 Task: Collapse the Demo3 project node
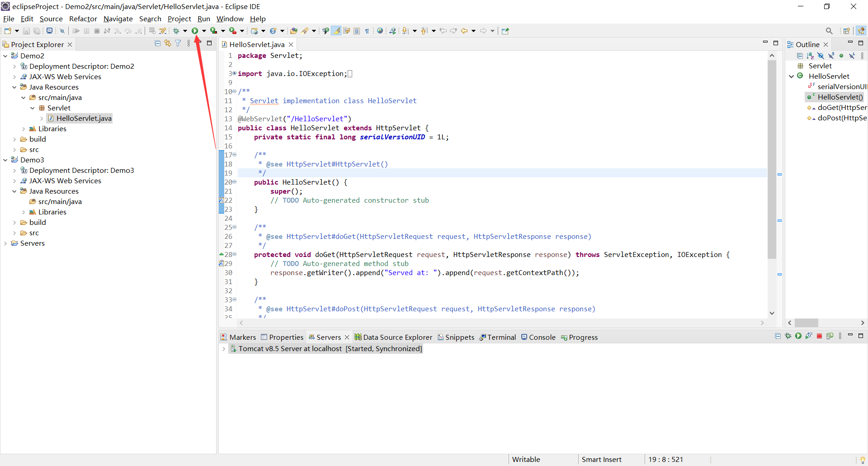pyautogui.click(x=5, y=160)
